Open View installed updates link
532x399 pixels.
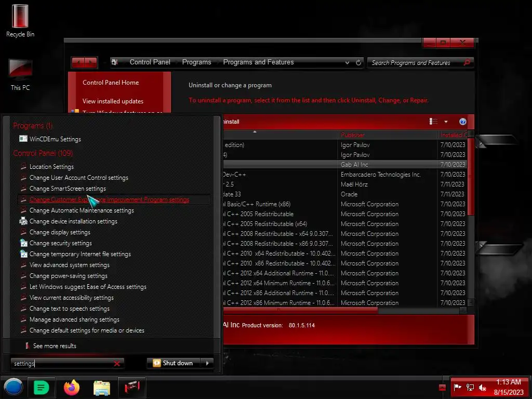pyautogui.click(x=113, y=101)
